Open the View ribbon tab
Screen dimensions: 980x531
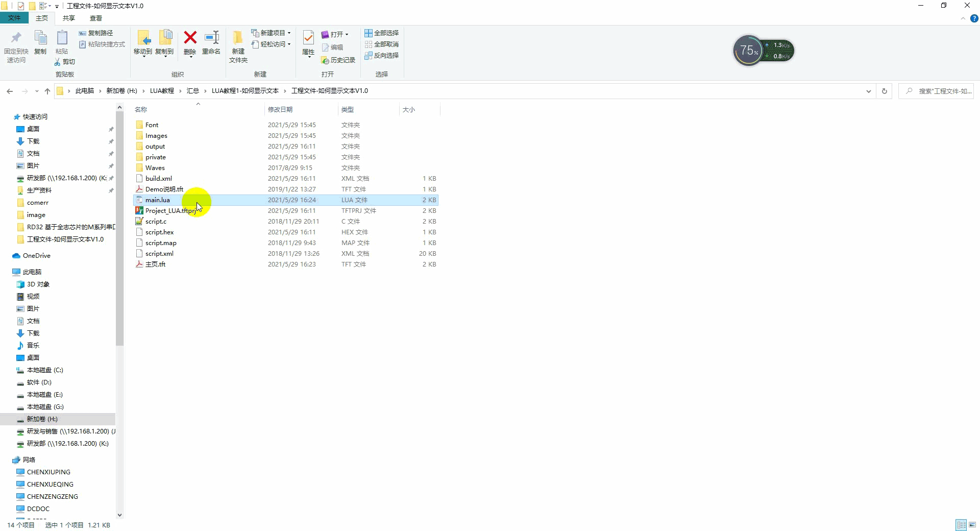96,18
